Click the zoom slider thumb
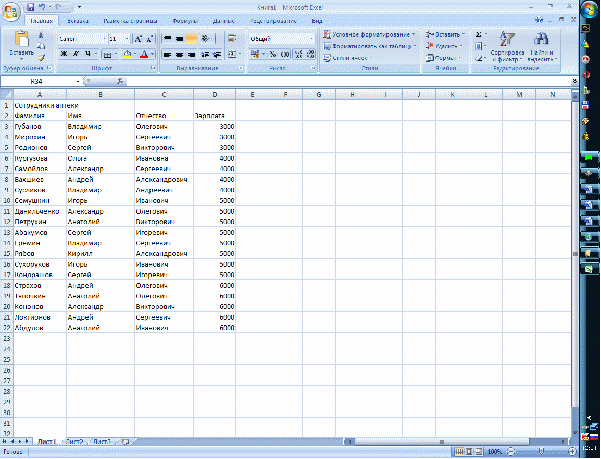The image size is (601, 459). (x=541, y=452)
